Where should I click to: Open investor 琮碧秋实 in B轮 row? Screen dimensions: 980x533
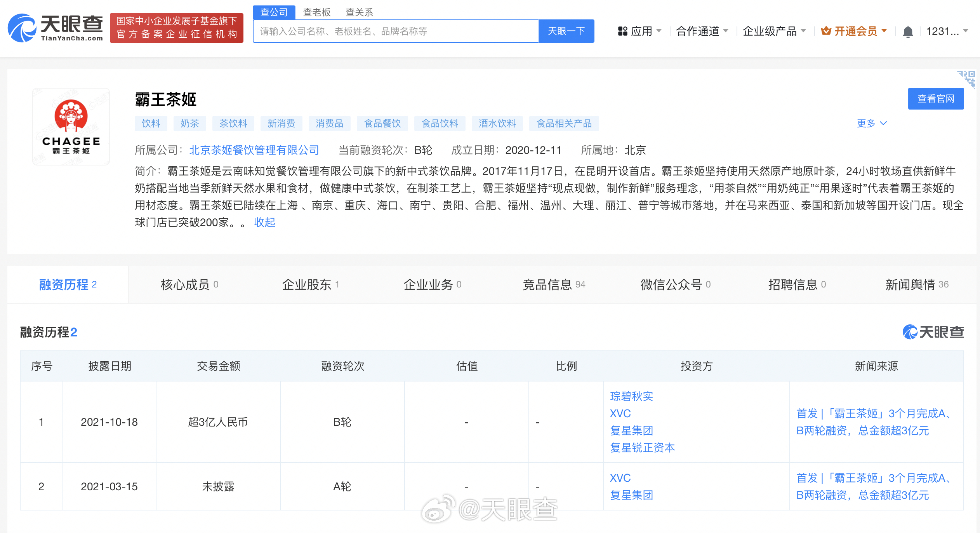point(632,396)
